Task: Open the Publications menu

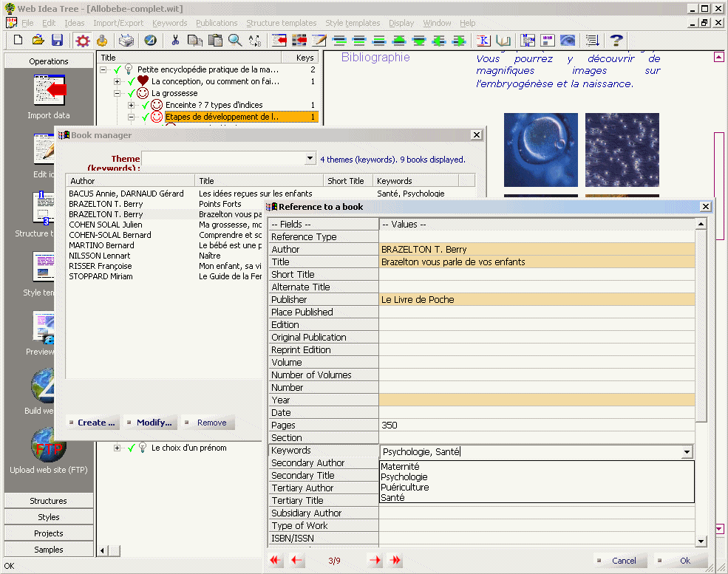Action: 217,23
